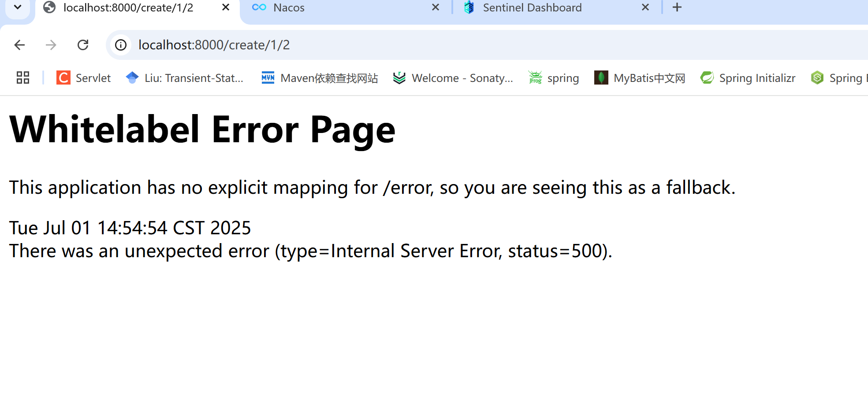Screen dimensions: 868x410
Task: Click the Servlet bookmark's orange C icon
Action: tap(63, 78)
